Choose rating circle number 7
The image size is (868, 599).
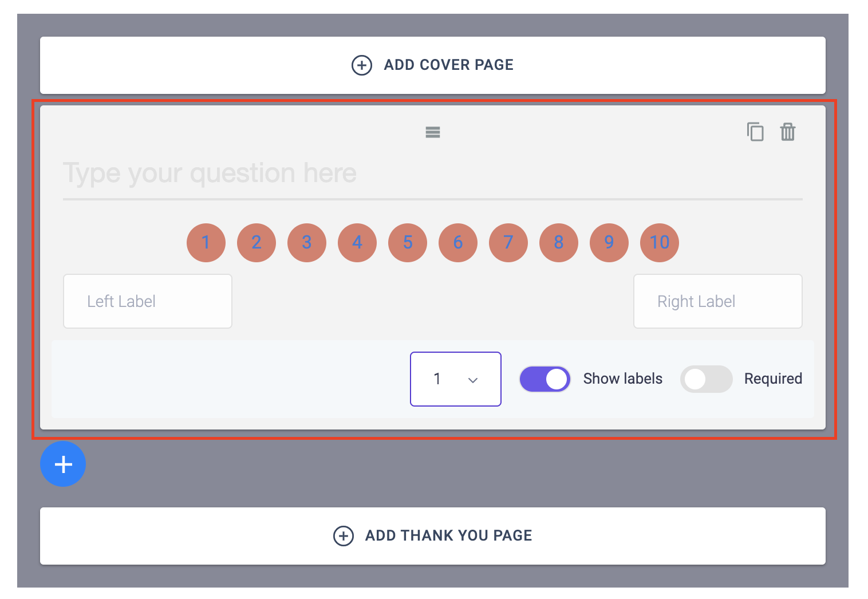pos(508,243)
